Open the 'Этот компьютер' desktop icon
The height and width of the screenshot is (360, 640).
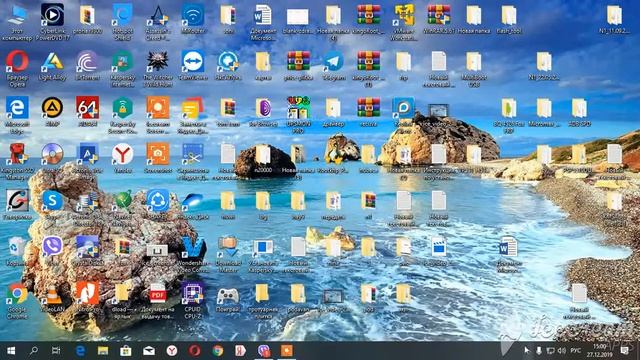17,22
